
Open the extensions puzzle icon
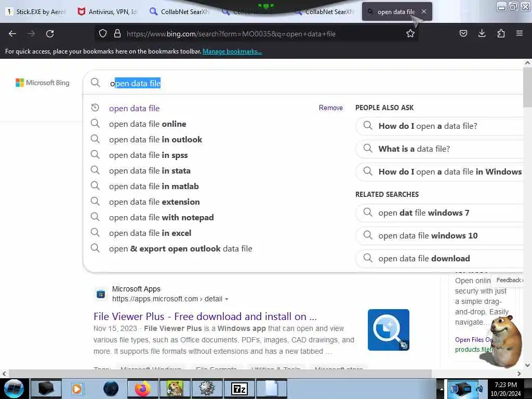pyautogui.click(x=501, y=33)
